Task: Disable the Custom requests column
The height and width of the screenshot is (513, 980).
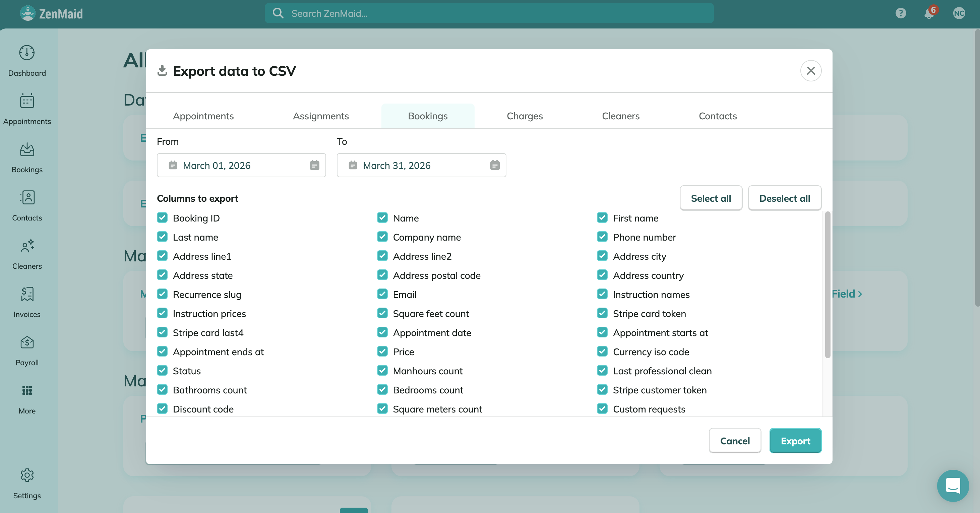Action: tap(602, 409)
